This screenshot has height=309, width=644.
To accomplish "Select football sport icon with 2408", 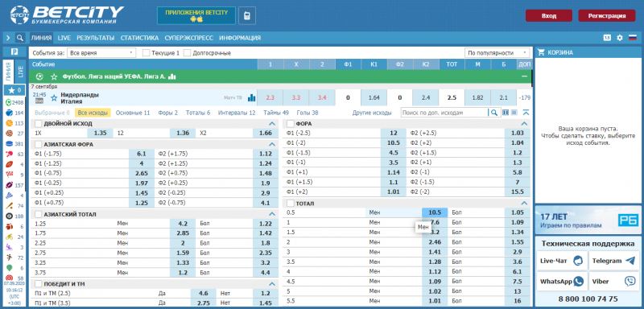I will pyautogui.click(x=9, y=102).
